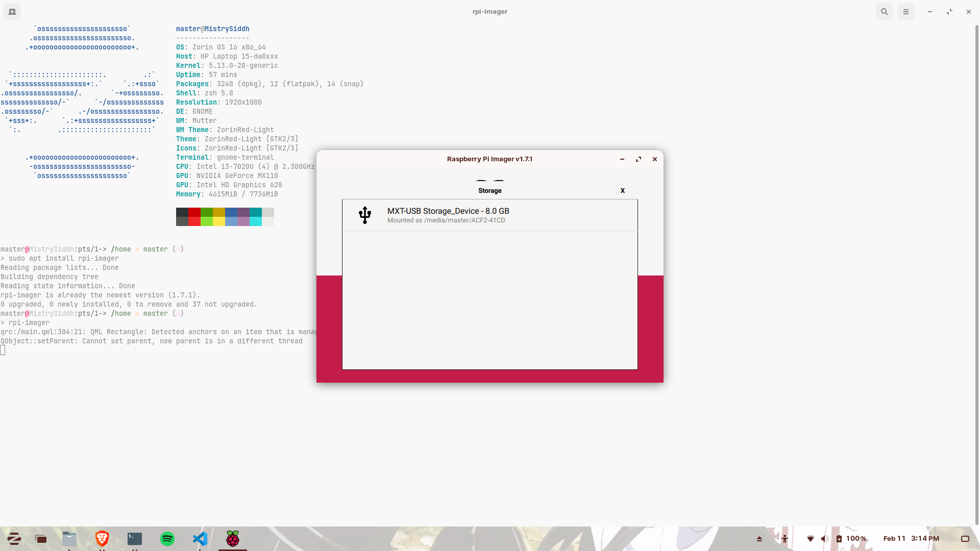This screenshot has height=551, width=980.
Task: Open the Brave browser from the taskbar
Action: (x=102, y=539)
